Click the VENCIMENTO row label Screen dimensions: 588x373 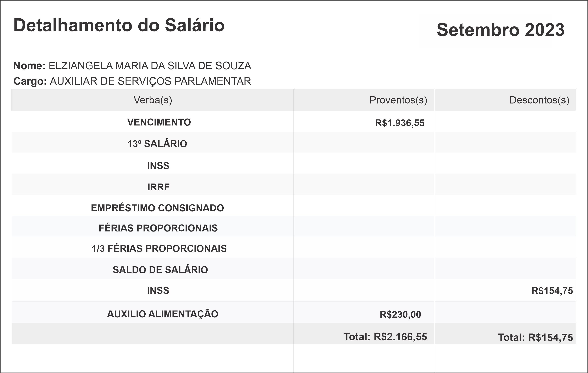(x=159, y=122)
